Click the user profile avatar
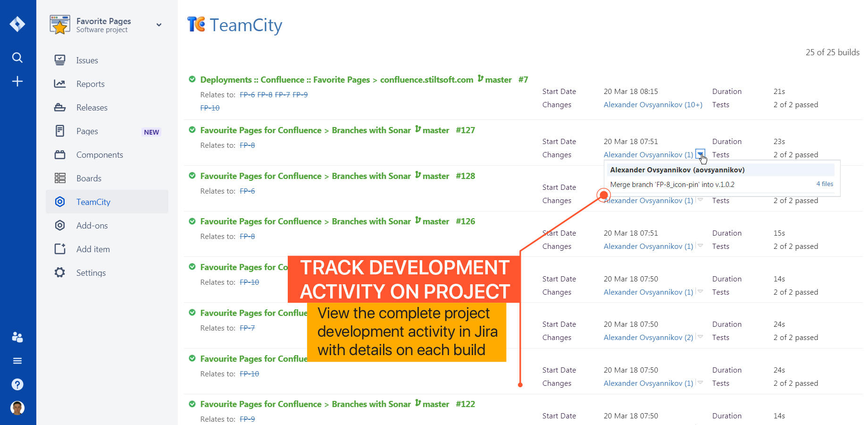The width and height of the screenshot is (868, 425). click(17, 408)
